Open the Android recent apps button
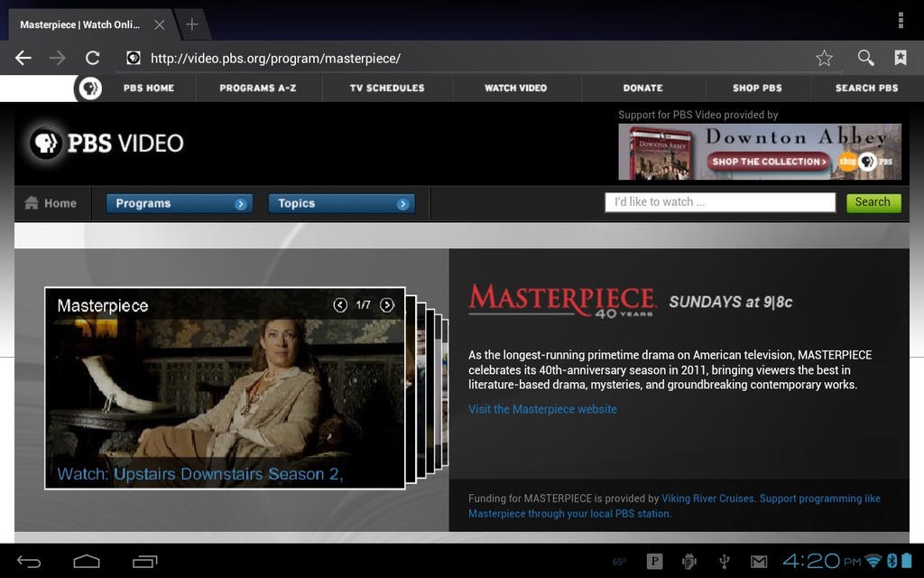Image resolution: width=924 pixels, height=578 pixels. click(x=144, y=562)
